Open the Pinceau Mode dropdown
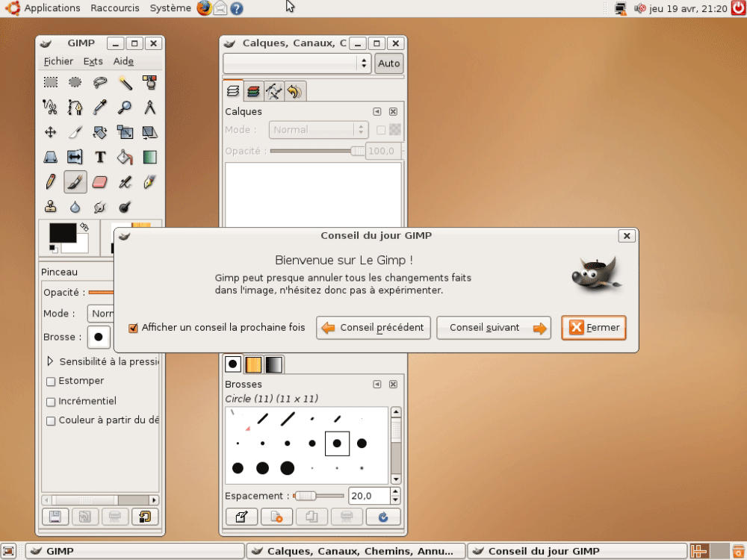Viewport: 747px width, 560px height. [x=101, y=314]
